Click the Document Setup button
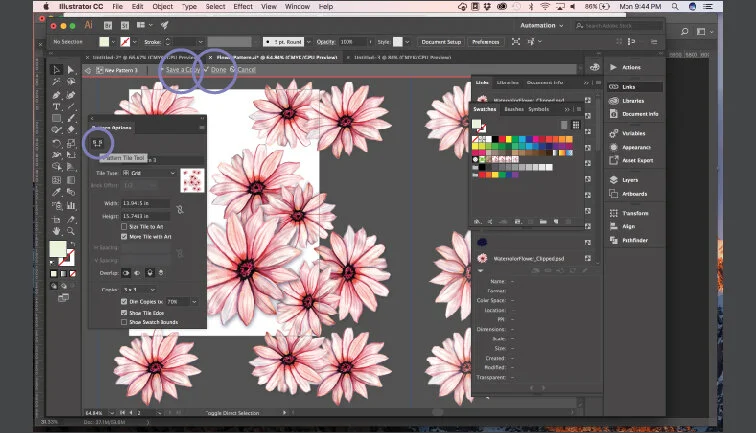 pyautogui.click(x=441, y=42)
